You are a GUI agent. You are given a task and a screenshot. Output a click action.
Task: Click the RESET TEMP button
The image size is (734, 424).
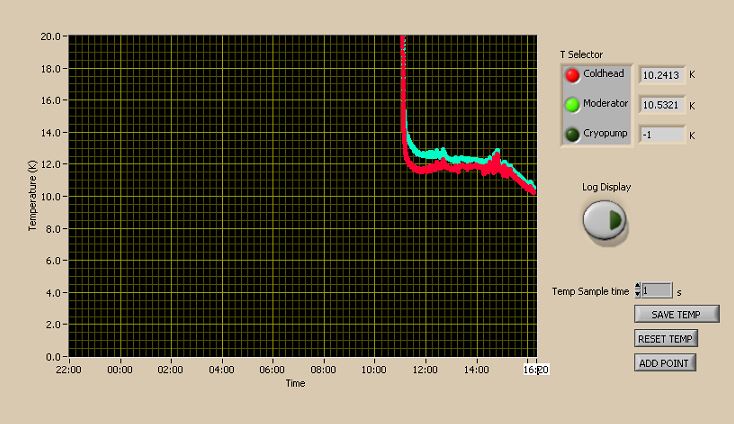coord(666,338)
